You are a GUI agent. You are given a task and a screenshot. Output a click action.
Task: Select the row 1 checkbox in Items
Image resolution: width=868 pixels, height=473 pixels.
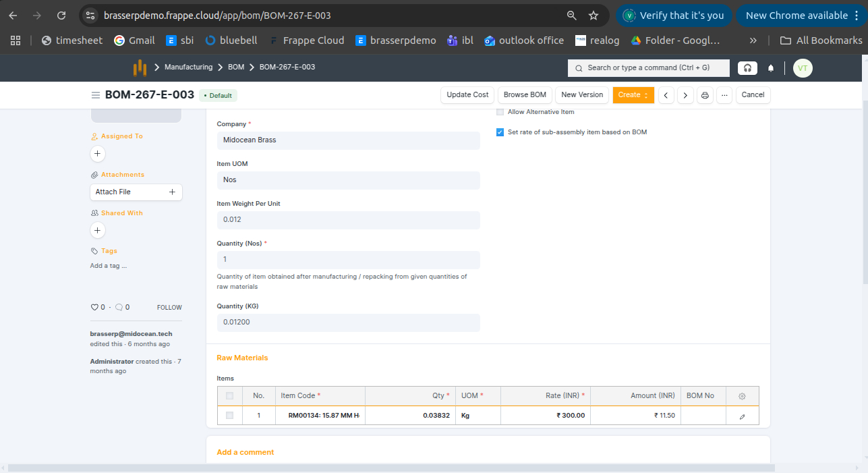[230, 416]
